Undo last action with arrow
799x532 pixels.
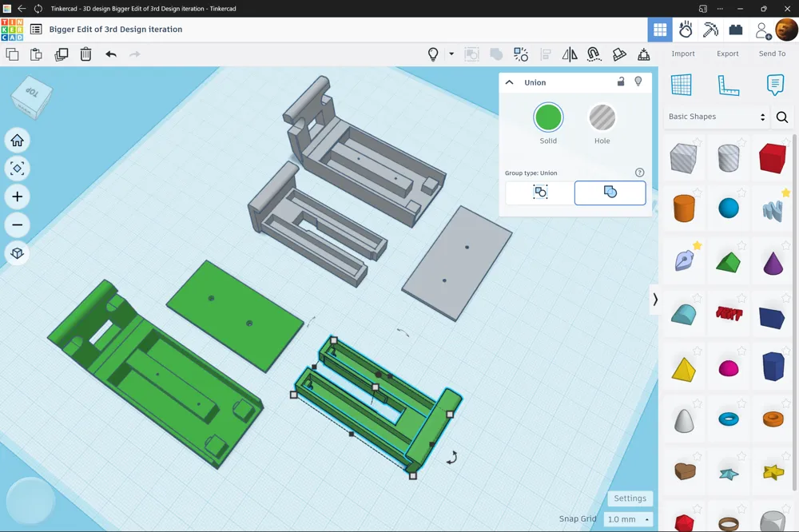pos(110,54)
